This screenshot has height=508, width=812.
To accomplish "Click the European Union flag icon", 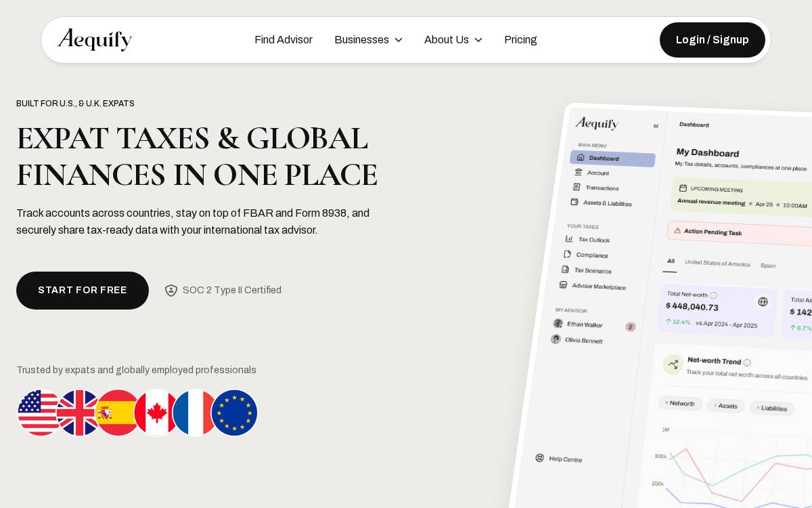I will 234,412.
